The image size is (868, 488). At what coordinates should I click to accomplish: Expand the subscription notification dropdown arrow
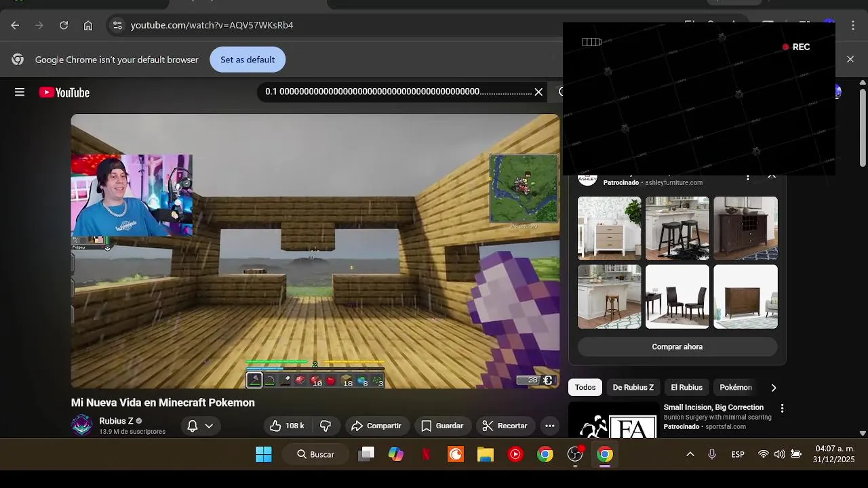tap(209, 426)
